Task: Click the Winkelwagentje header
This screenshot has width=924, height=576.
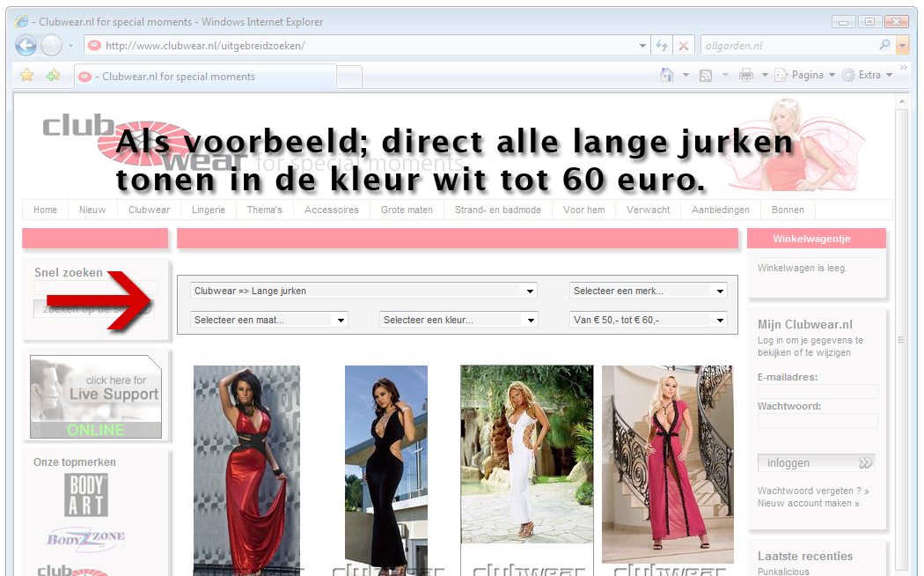Action: click(816, 238)
